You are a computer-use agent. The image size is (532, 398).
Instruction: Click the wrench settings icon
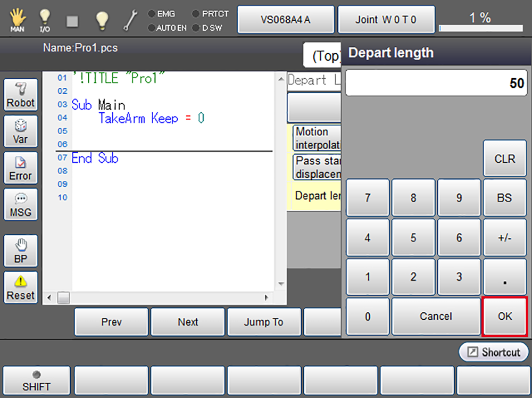[x=130, y=20]
